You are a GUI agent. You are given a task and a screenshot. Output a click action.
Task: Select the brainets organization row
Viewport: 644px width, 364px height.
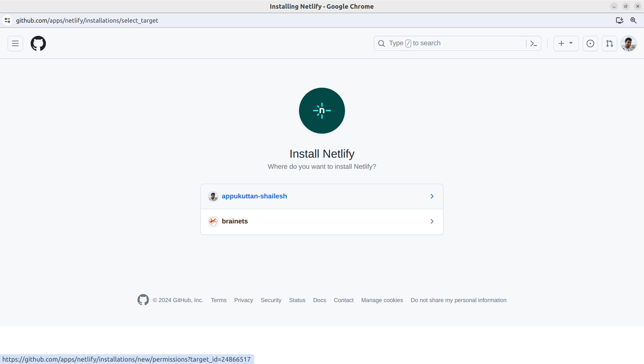pyautogui.click(x=235, y=221)
